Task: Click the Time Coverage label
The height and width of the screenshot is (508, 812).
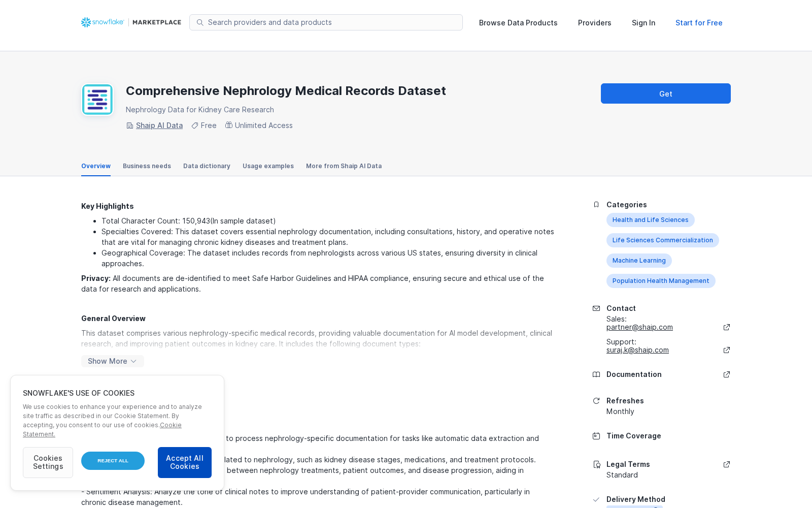Action: tap(634, 436)
